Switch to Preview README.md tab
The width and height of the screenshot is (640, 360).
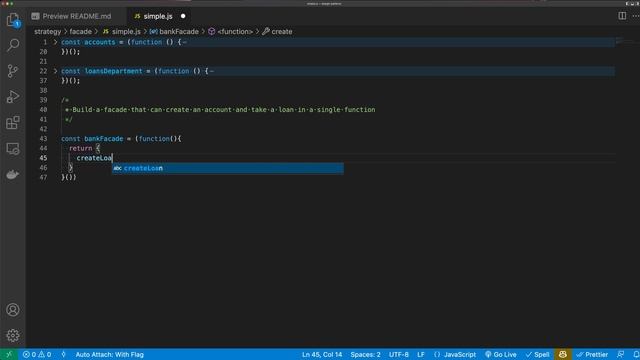tap(77, 16)
